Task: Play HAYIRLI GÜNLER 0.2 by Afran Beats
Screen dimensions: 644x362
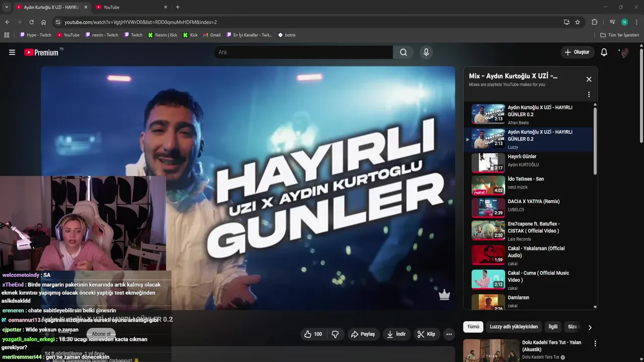Action: point(528,115)
